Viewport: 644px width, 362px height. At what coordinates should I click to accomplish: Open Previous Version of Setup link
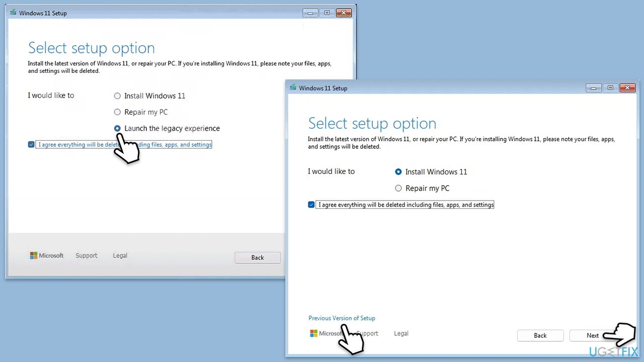pos(342,318)
